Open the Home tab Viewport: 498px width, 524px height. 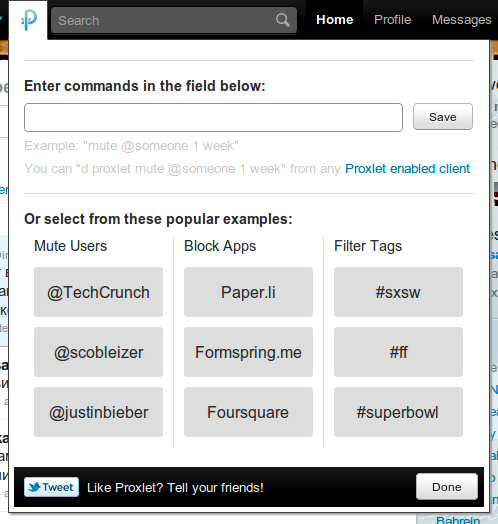point(335,20)
